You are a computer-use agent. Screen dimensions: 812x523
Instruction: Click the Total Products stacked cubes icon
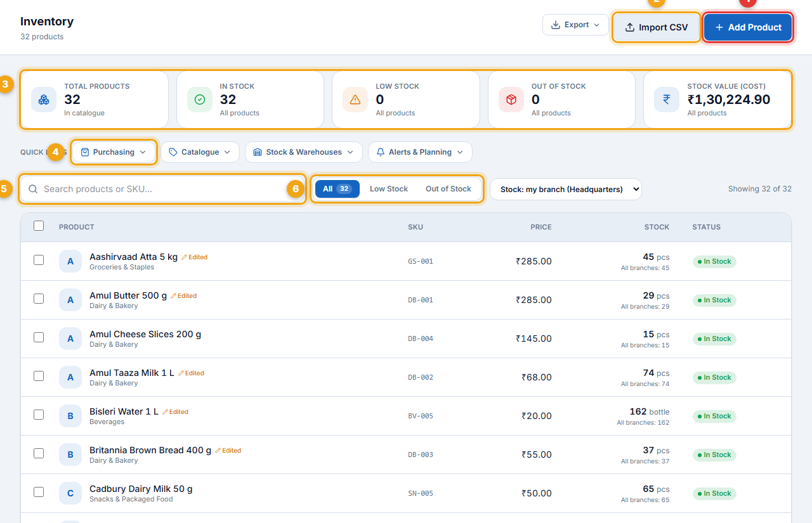coord(44,100)
